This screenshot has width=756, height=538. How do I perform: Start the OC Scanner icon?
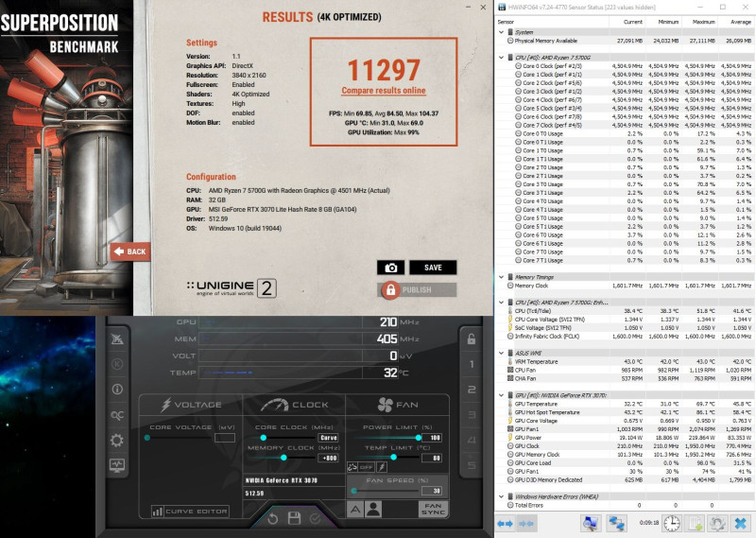117,415
